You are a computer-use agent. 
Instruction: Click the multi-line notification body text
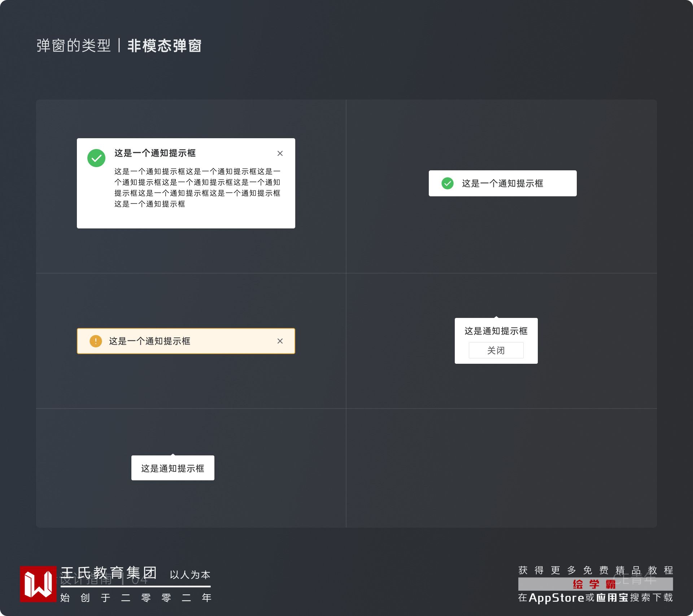197,188
